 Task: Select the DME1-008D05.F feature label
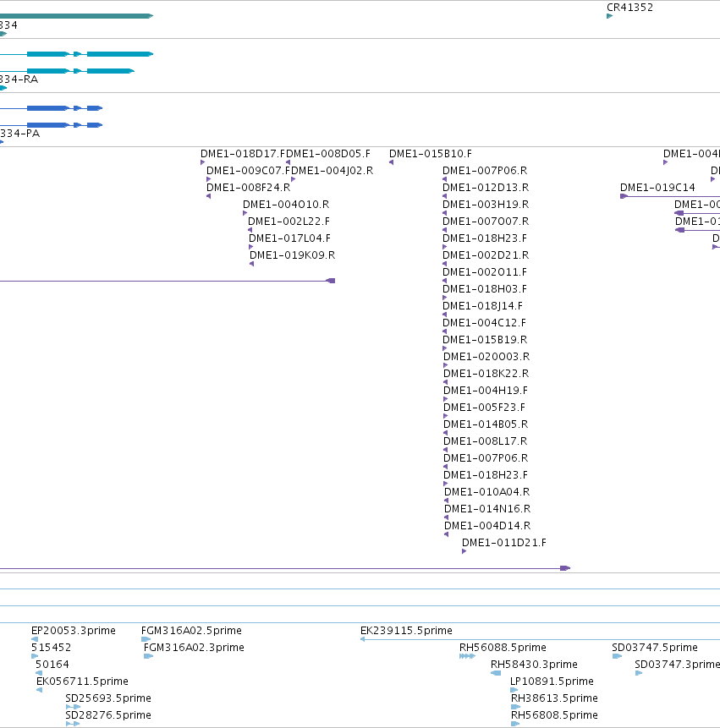pyautogui.click(x=328, y=154)
